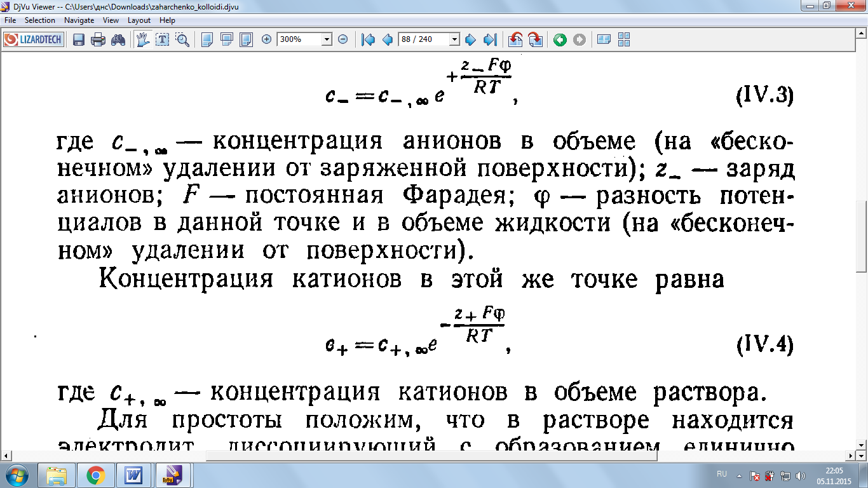Open File Explorer from the taskbar
This screenshot has width=868, height=488.
(x=57, y=475)
